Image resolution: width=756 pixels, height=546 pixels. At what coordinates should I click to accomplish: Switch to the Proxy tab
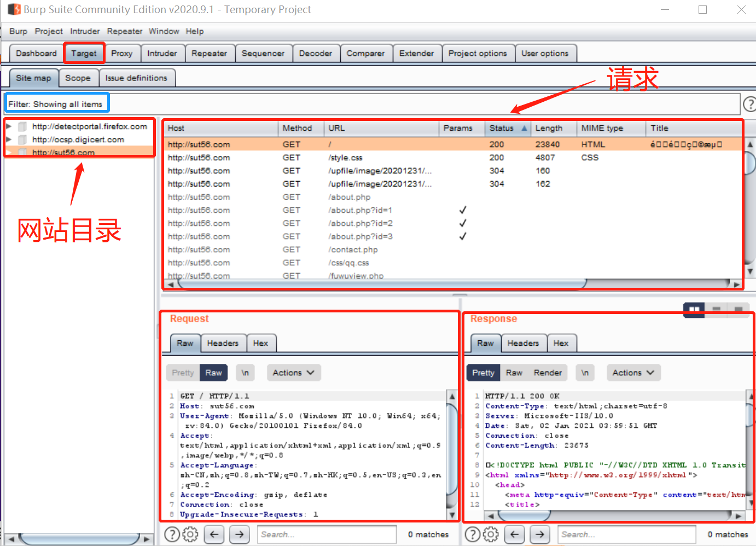[122, 53]
